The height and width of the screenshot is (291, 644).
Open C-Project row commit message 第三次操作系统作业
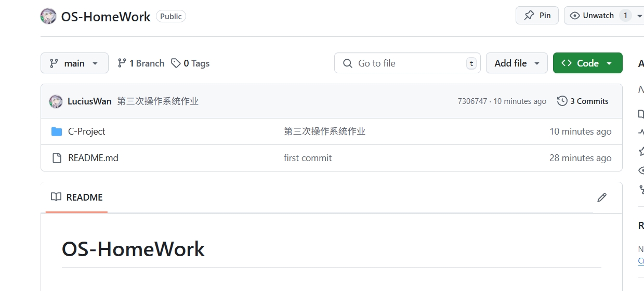[x=324, y=131]
